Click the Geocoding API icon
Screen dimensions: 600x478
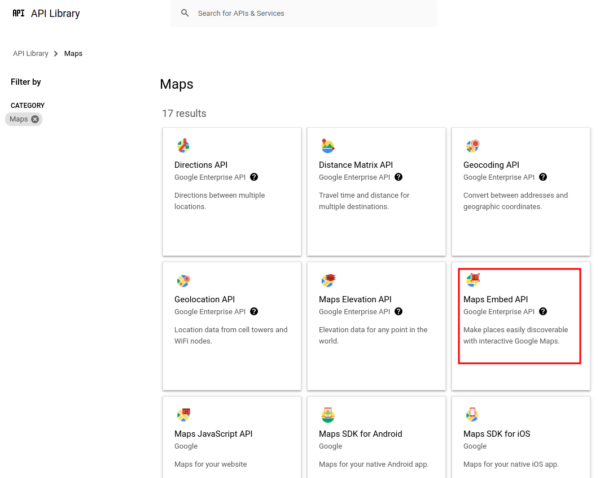[473, 146]
